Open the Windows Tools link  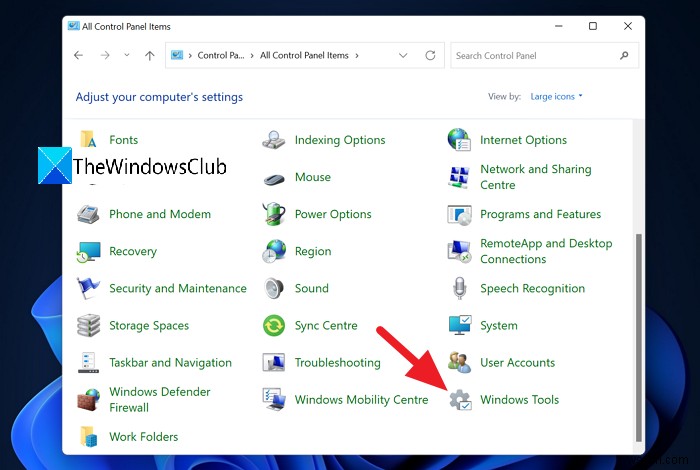pos(519,399)
